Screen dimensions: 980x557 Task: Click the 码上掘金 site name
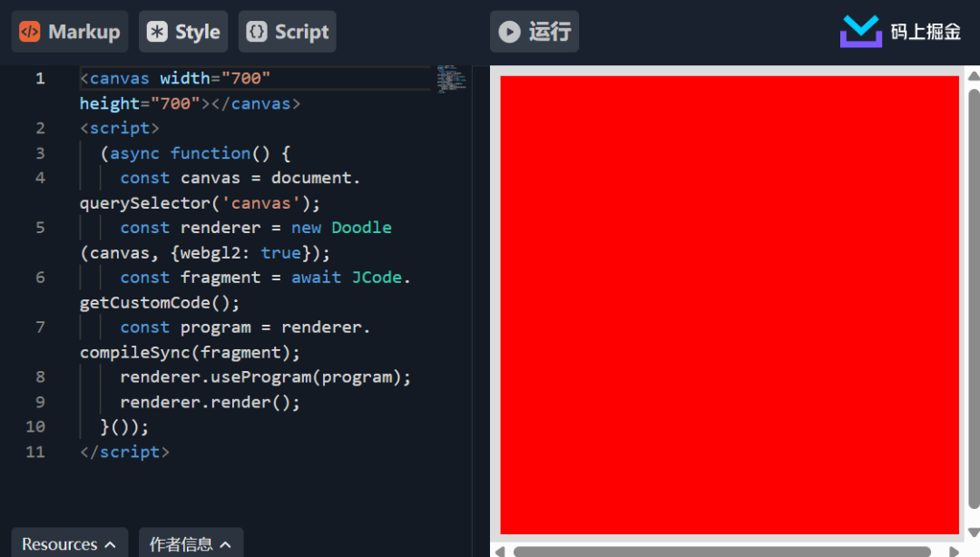click(x=926, y=31)
